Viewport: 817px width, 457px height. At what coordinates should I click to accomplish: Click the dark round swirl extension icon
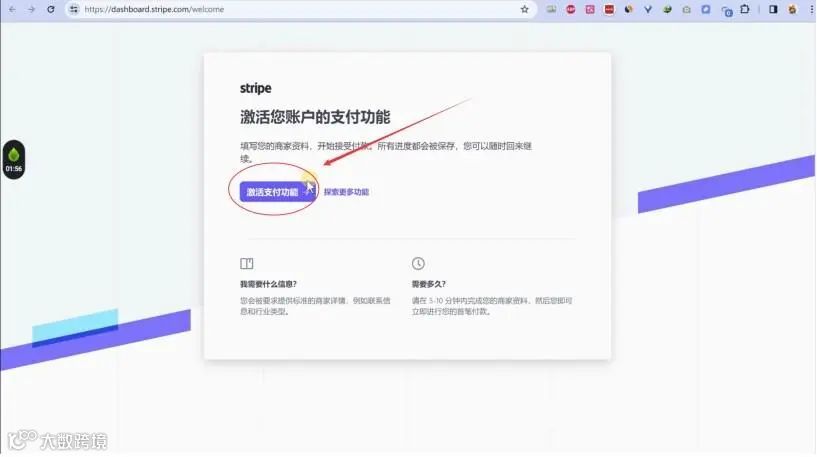coord(628,9)
